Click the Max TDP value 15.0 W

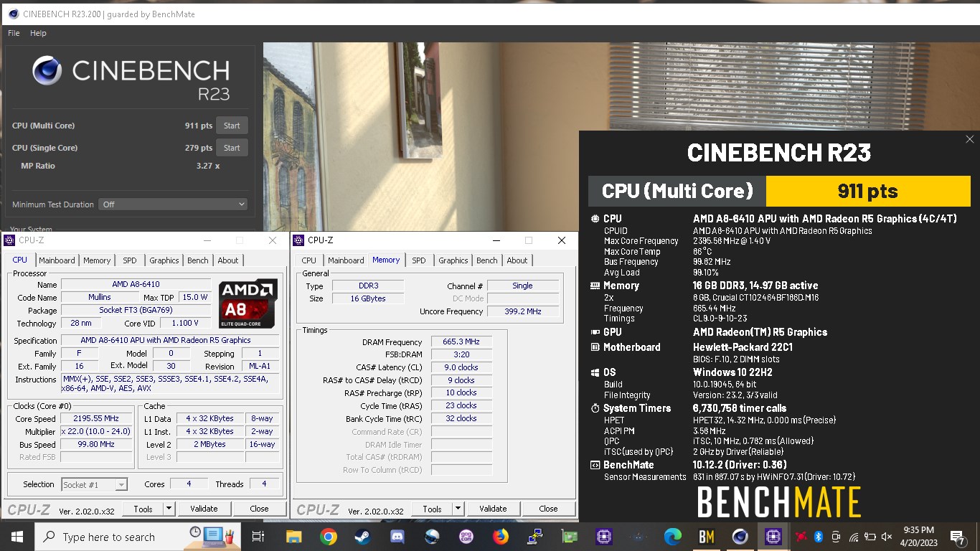tap(194, 298)
